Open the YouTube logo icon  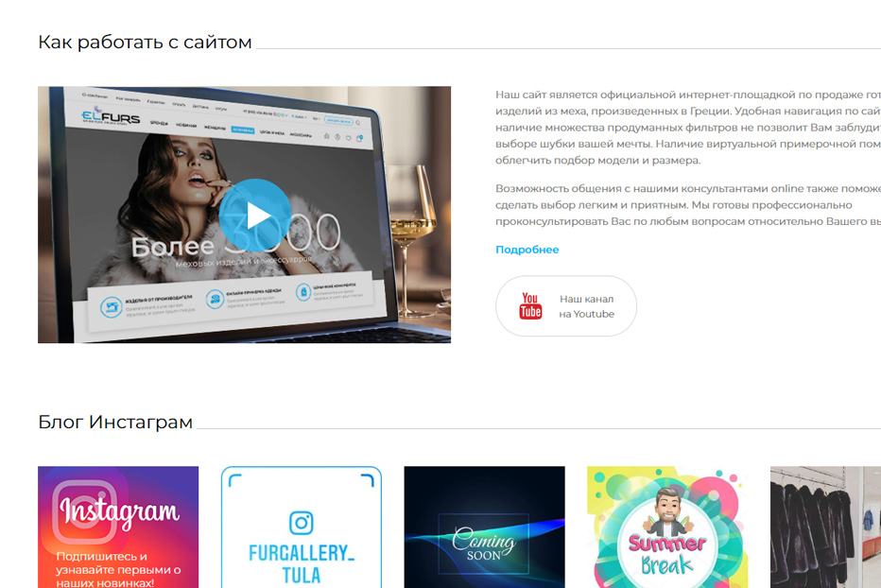(x=530, y=305)
